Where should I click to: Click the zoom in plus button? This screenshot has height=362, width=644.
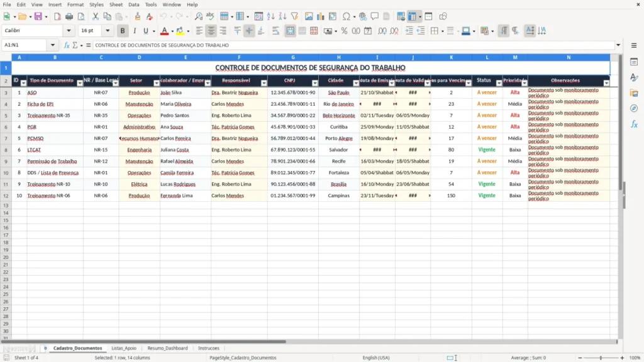[622, 358]
